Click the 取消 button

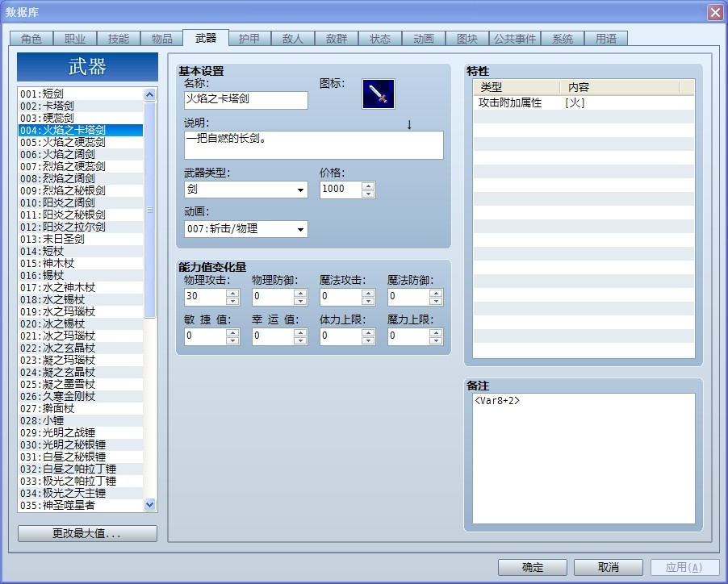coord(609,567)
